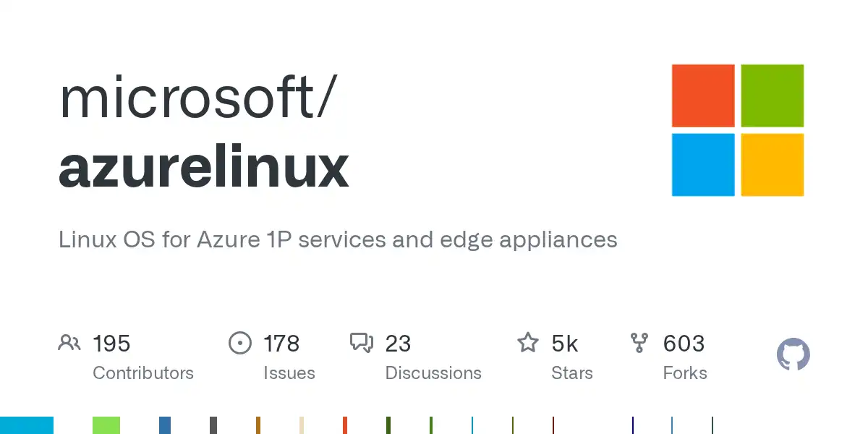Click the yellow square of Microsoft logo

pos(772,164)
